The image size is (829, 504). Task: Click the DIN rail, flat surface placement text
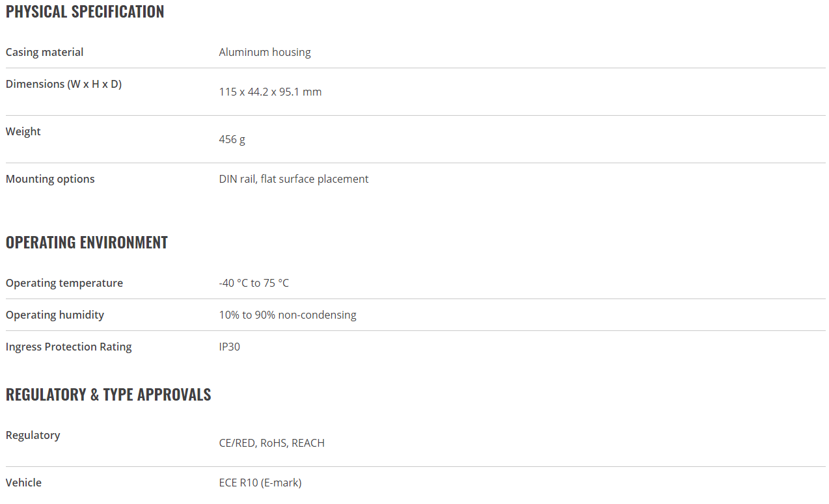294,179
